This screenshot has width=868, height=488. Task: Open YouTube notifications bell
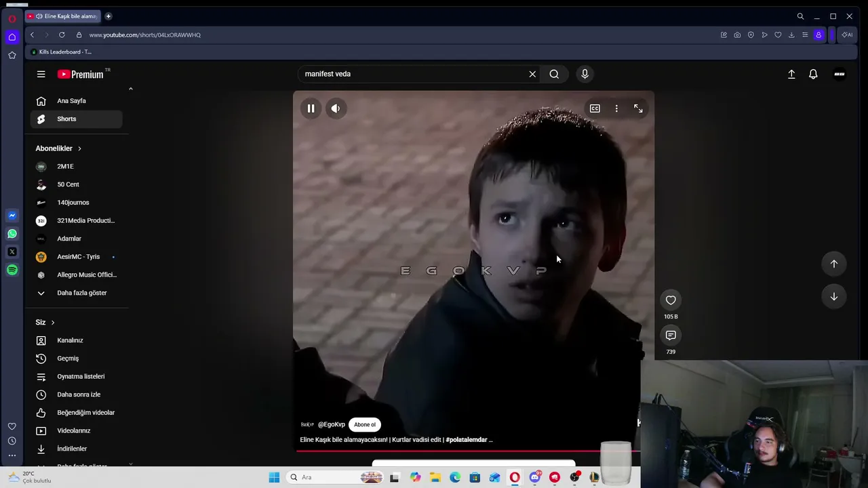point(813,75)
